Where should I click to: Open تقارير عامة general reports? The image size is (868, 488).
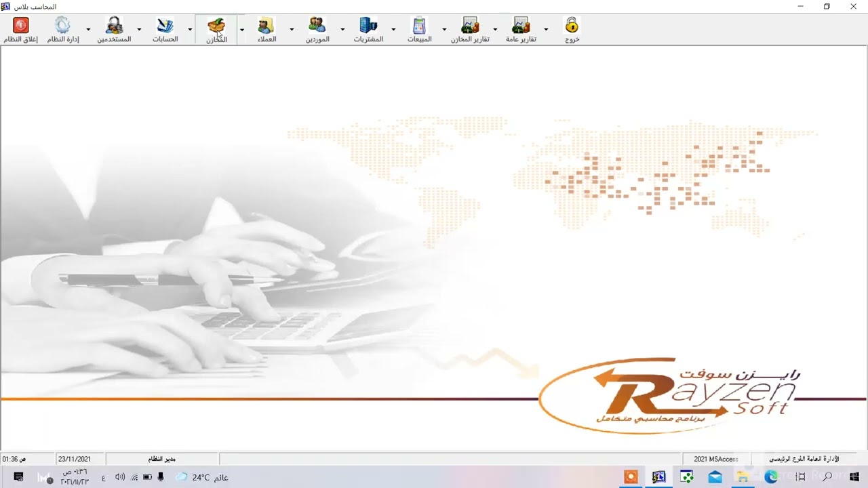tap(521, 30)
